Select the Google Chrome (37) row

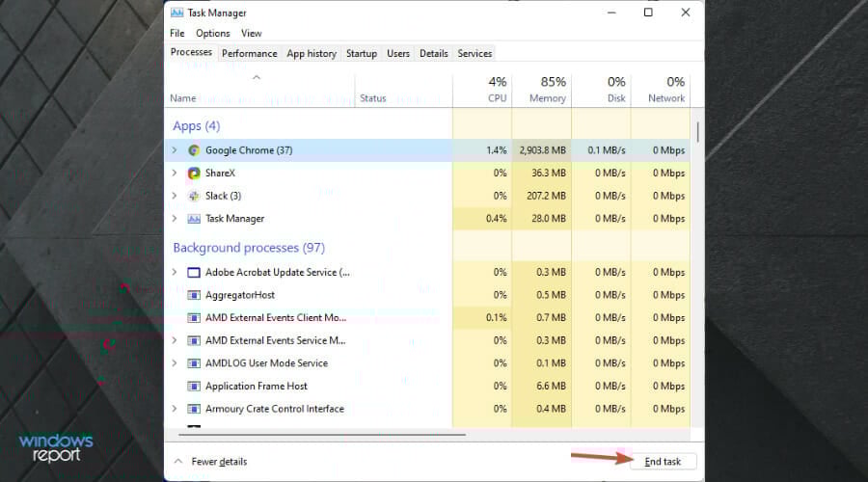pos(427,150)
